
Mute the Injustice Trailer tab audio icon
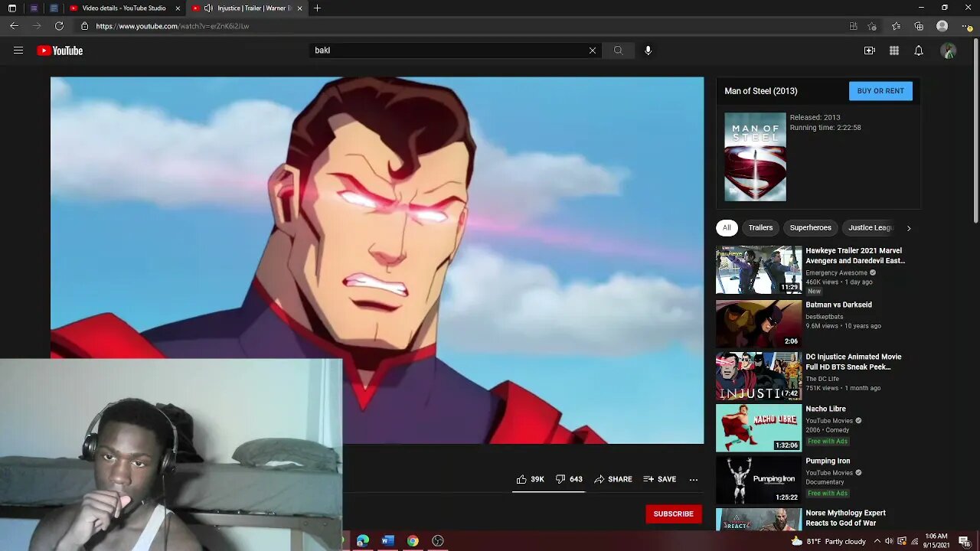208,8
